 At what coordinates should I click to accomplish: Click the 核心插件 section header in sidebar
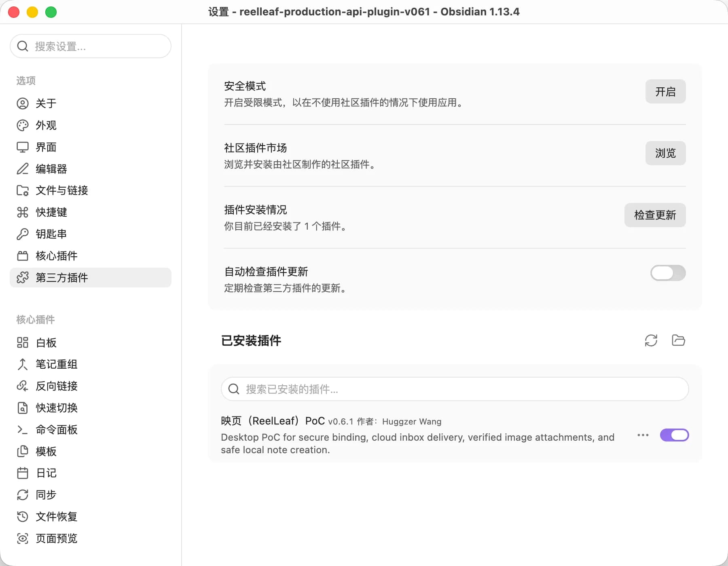[36, 320]
